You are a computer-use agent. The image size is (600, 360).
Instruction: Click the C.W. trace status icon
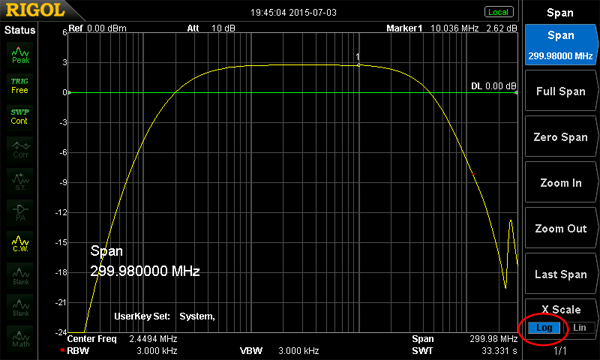[x=20, y=244]
